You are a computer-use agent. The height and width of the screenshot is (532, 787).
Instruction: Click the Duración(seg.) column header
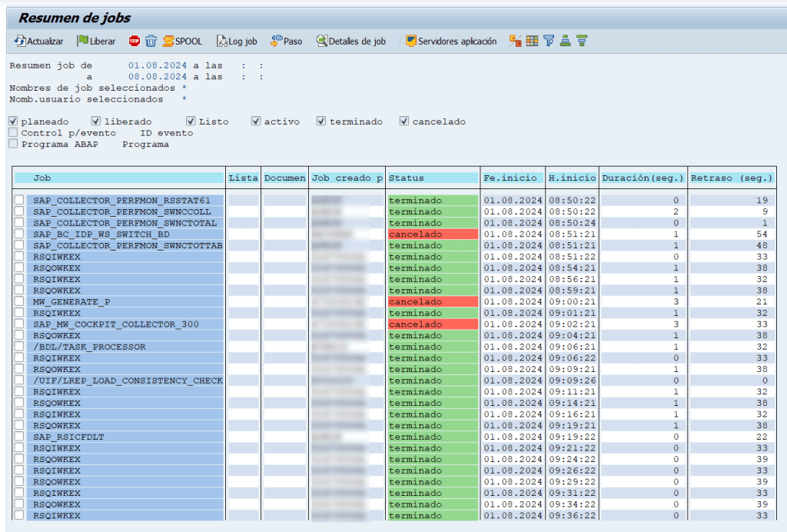click(x=643, y=178)
